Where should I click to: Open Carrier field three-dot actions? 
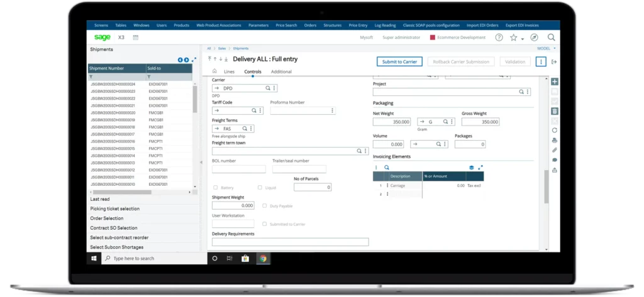click(274, 88)
